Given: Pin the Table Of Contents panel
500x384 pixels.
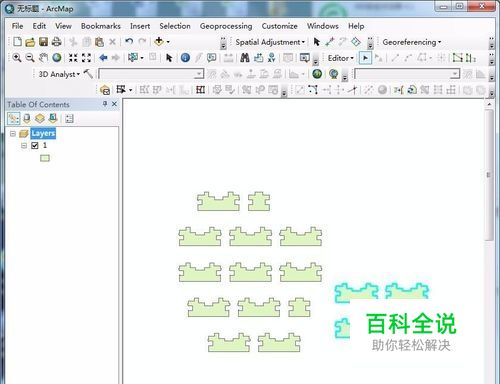Looking at the screenshot, I should 105,104.
